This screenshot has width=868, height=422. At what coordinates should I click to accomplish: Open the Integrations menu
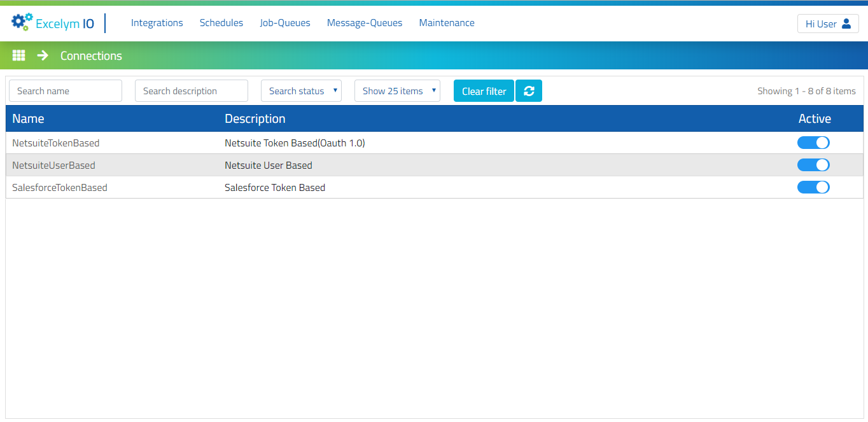[x=157, y=23]
